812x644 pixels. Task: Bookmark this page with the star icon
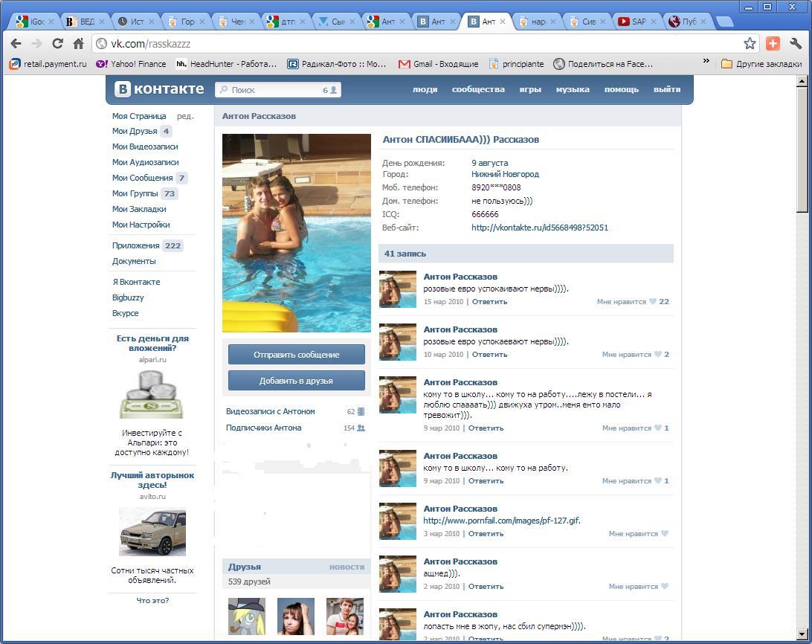750,44
